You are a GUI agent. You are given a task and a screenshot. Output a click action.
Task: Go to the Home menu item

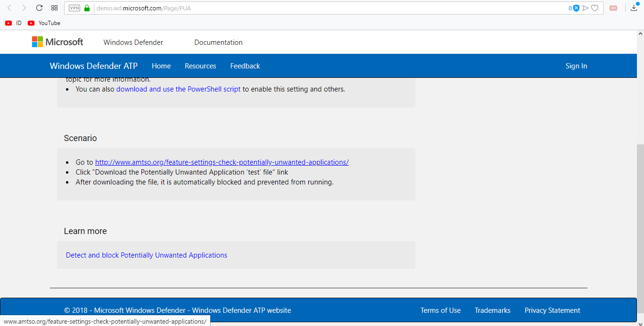click(x=161, y=66)
